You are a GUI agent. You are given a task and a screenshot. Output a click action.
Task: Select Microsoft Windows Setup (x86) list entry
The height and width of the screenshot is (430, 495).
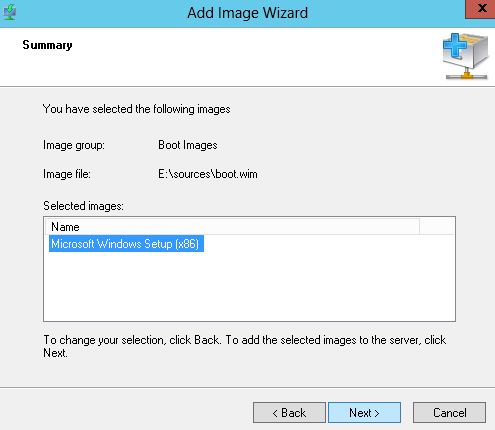[126, 244]
